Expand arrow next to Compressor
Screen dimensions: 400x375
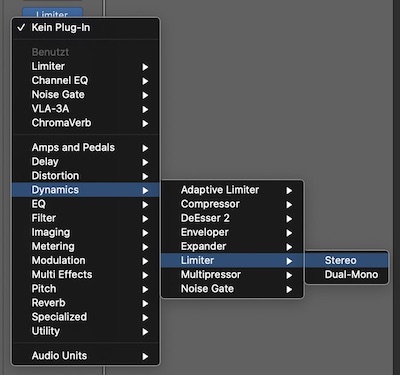pyautogui.click(x=289, y=205)
